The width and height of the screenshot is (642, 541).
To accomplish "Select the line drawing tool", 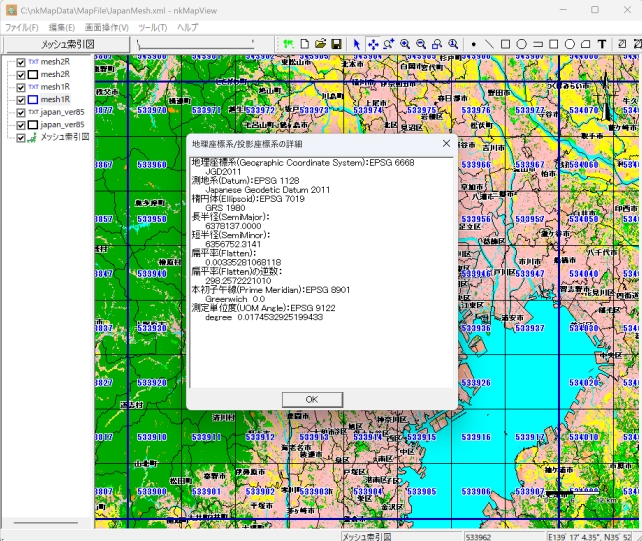I will point(489,44).
